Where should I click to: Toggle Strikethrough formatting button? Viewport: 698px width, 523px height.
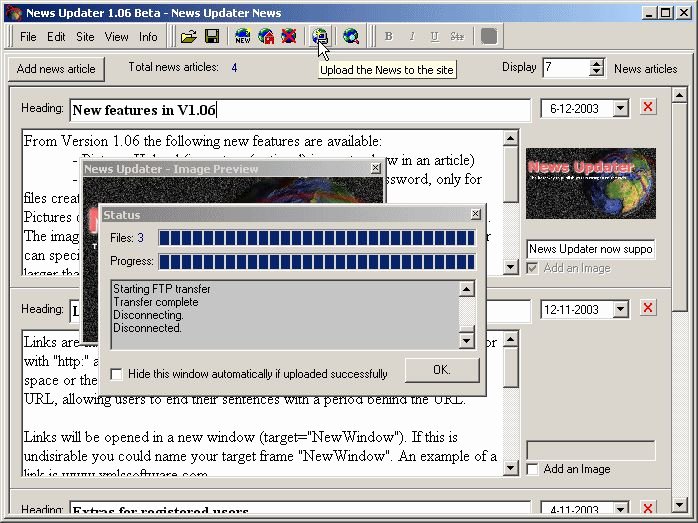point(457,36)
